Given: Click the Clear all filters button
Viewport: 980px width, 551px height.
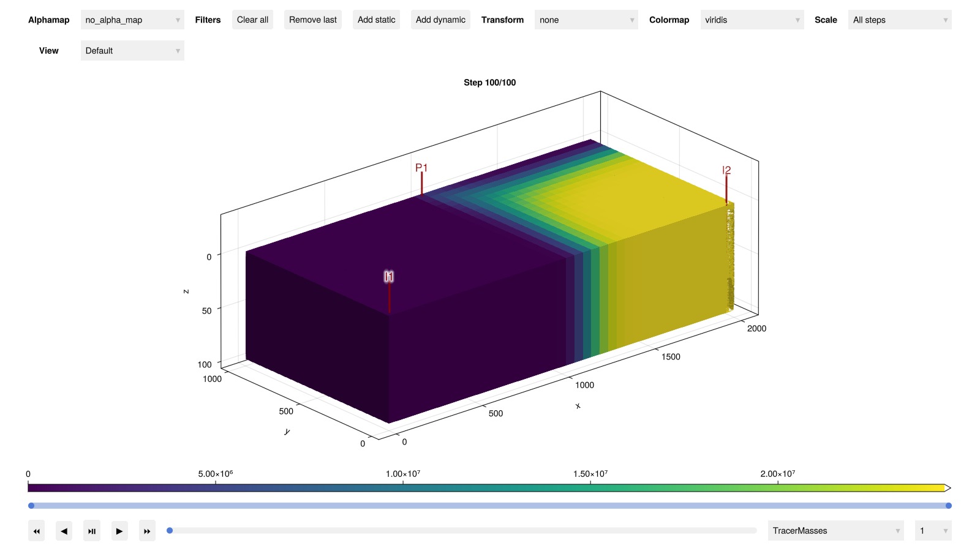Looking at the screenshot, I should (x=252, y=20).
